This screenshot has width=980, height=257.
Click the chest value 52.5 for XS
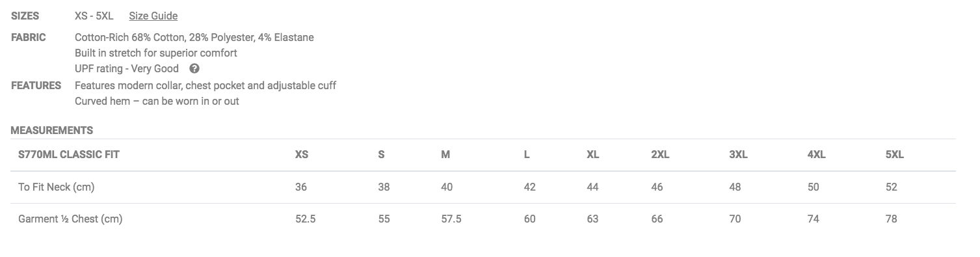pos(306,219)
